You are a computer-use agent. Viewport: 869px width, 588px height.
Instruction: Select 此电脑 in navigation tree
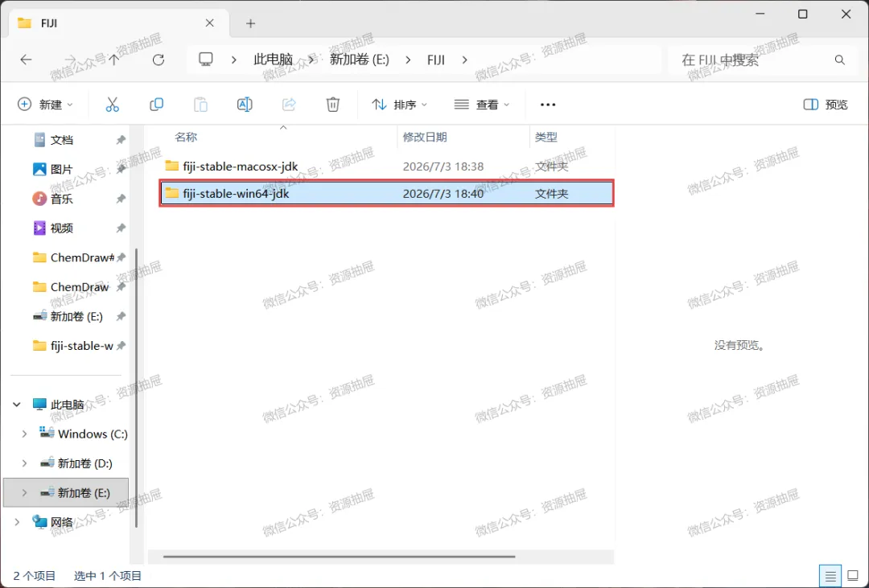click(x=59, y=405)
